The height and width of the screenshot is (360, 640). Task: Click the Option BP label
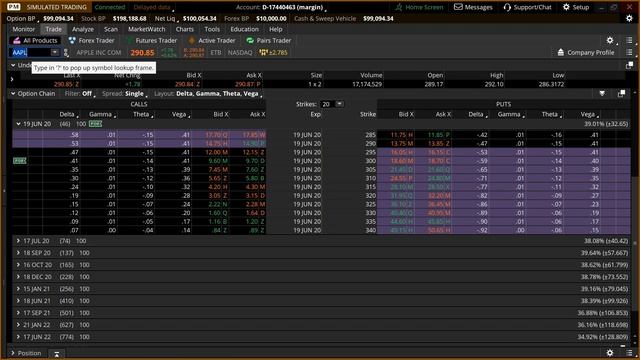(x=21, y=19)
